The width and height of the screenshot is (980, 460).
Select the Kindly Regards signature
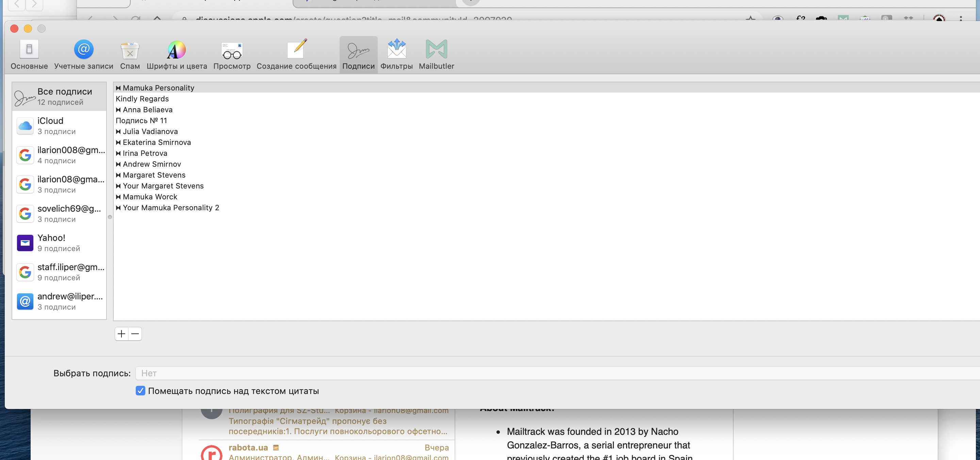pos(142,99)
